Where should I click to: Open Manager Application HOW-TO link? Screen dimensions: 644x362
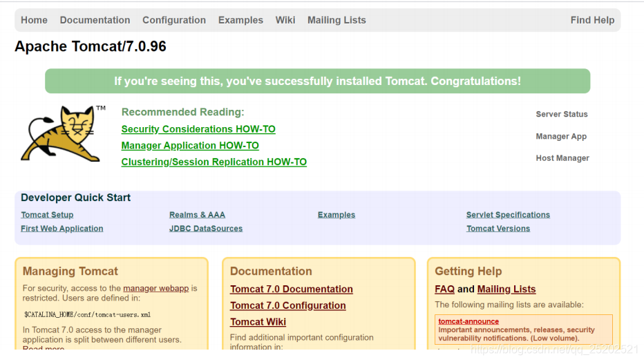pos(190,146)
